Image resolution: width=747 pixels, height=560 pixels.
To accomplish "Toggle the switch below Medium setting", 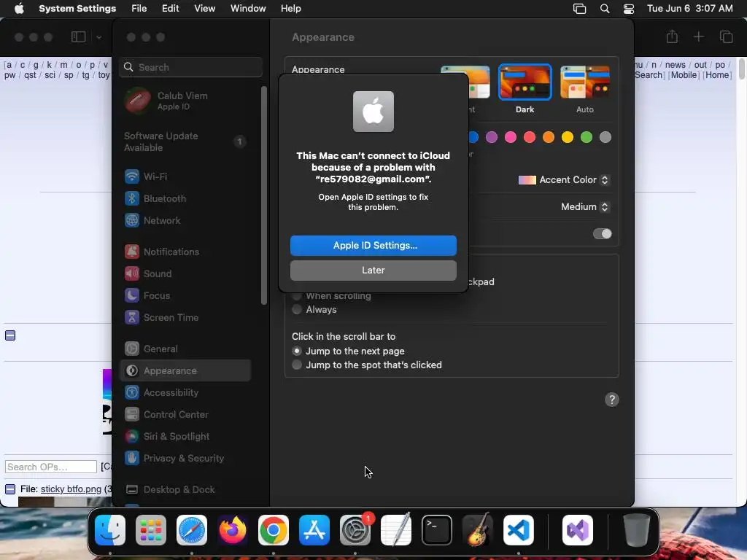I will 602,234.
